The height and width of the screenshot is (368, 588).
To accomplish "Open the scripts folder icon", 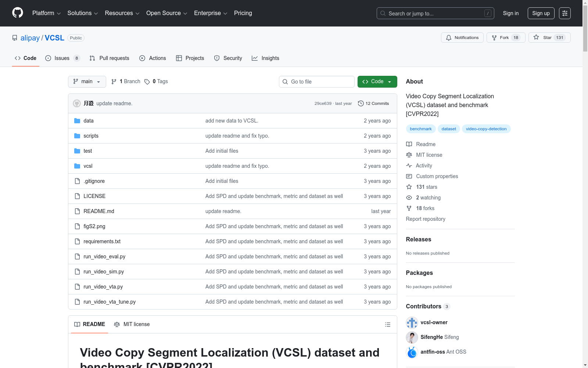I will 77,136.
